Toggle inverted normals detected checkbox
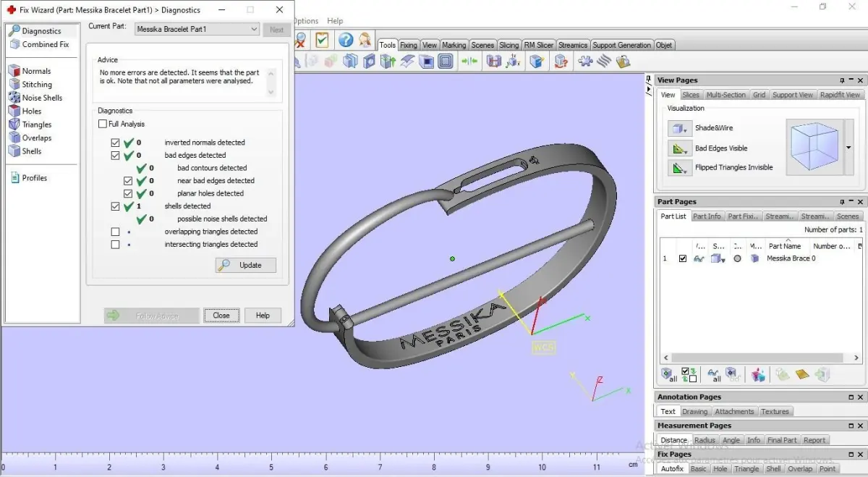The image size is (868, 477). [x=115, y=143]
